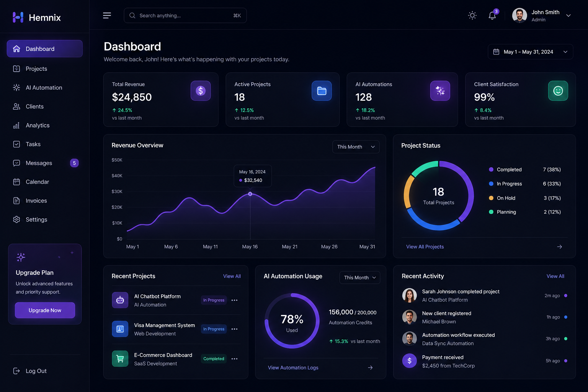Collapse sidebar with hamburger menu icon
This screenshot has height=392, width=588.
107,15
